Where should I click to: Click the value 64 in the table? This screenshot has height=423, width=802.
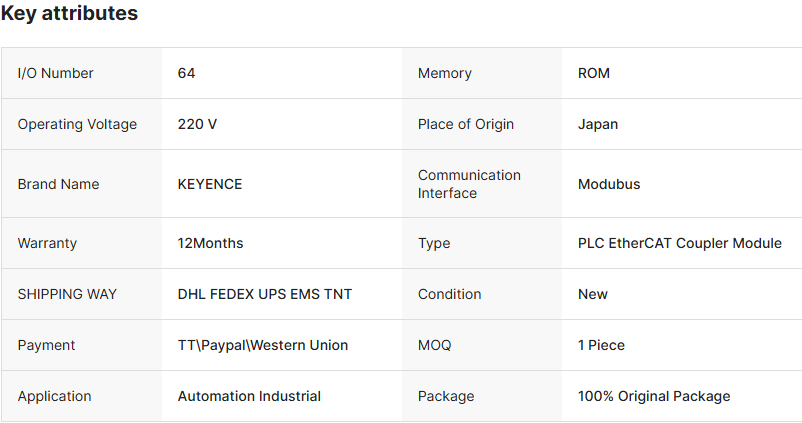[x=187, y=73]
